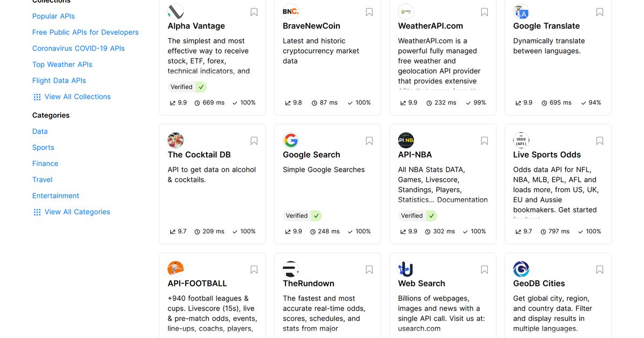
Task: Click the View All Collections grid icon
Action: point(36,97)
